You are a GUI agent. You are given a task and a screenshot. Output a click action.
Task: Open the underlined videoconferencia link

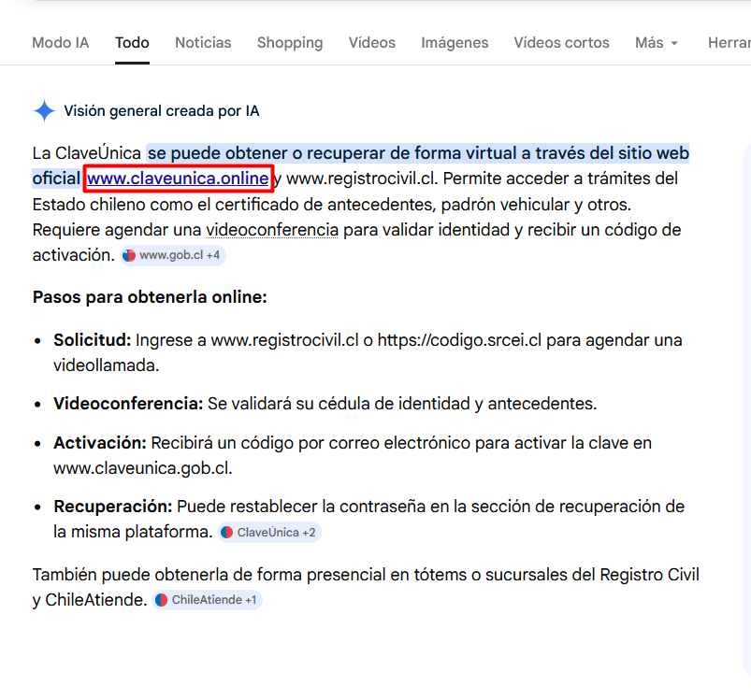pos(271,229)
